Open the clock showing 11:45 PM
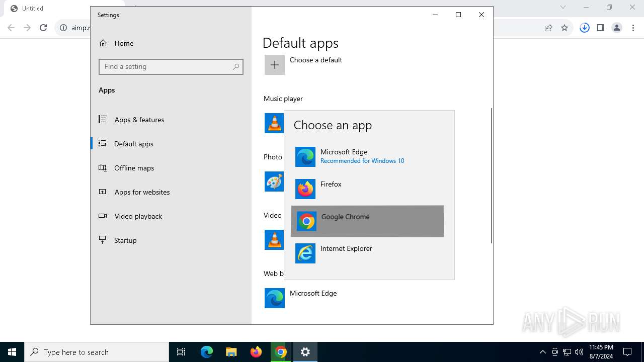The image size is (644, 362). coord(601,352)
